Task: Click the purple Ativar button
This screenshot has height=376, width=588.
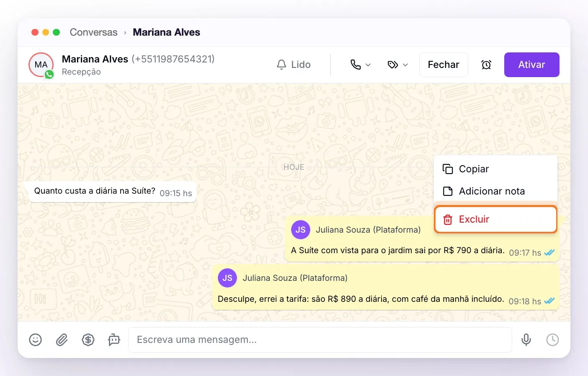Action: (x=531, y=65)
